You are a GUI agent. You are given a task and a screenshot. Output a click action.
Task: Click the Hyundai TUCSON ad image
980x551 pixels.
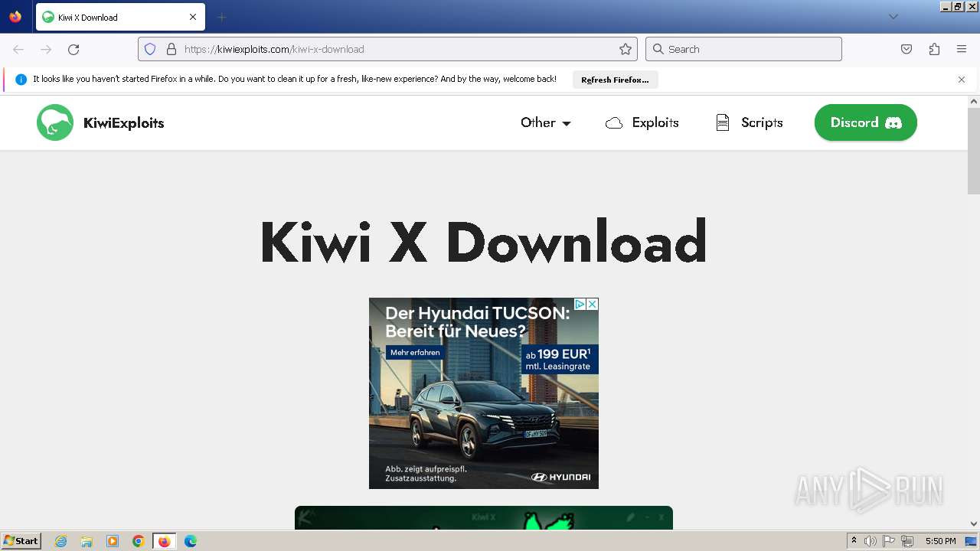484,393
